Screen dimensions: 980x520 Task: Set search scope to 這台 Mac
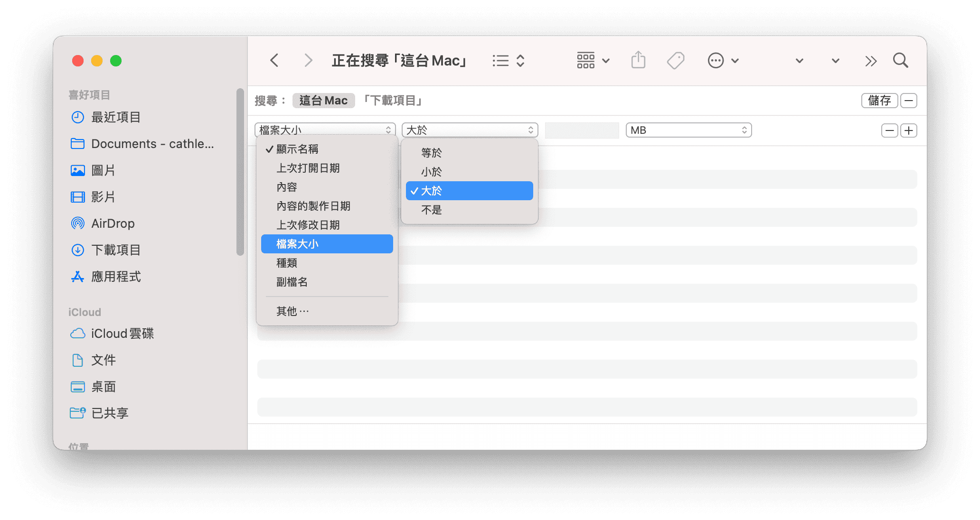tap(323, 101)
